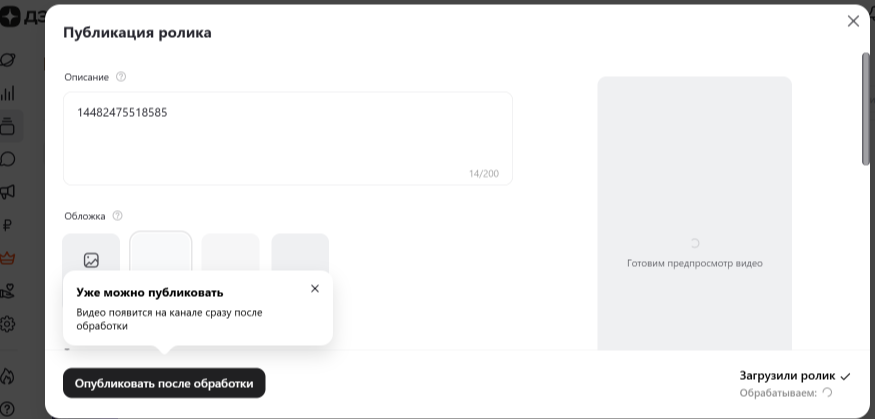The image size is (875, 419).
Task: Upload a custom cover image
Action: tap(91, 259)
